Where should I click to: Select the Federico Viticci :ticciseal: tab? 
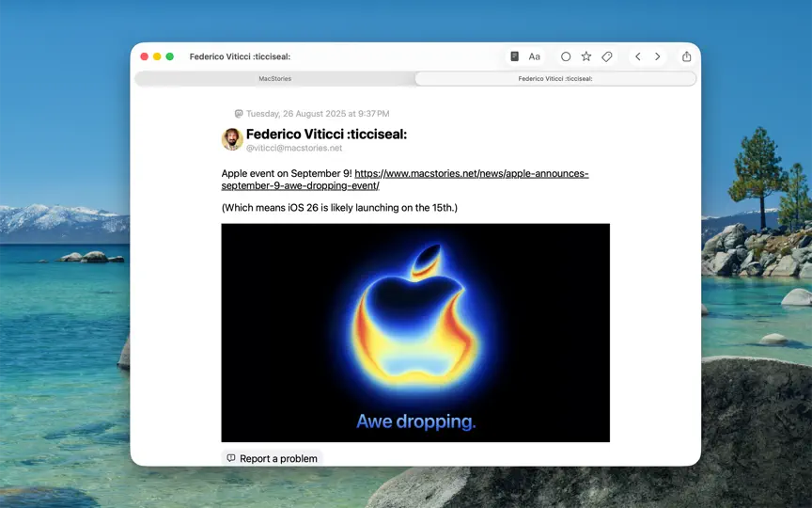[x=555, y=79]
